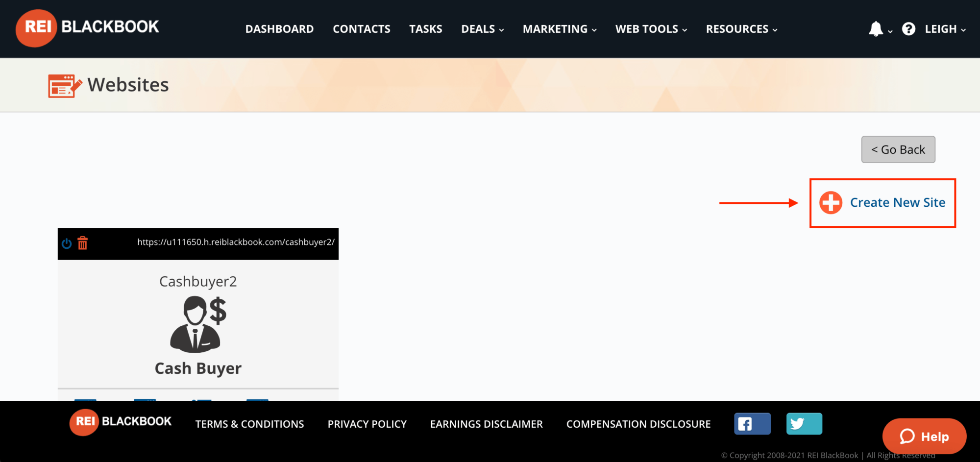Image resolution: width=980 pixels, height=462 pixels.
Task: Expand the Resources dropdown menu
Action: pyautogui.click(x=742, y=29)
